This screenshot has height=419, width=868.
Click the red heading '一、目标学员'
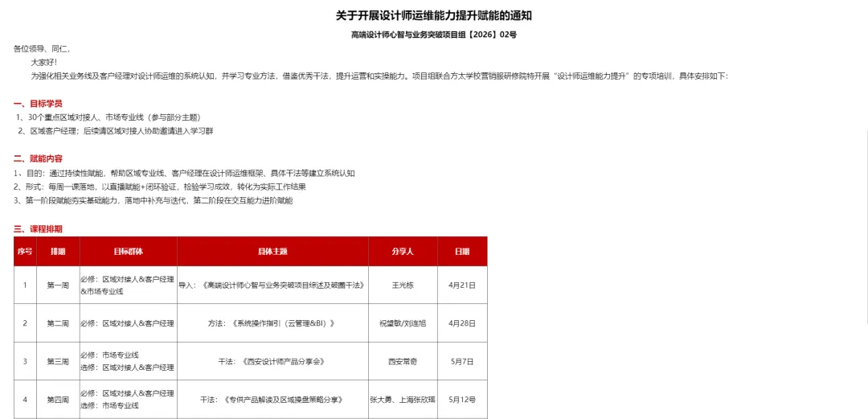pos(38,104)
